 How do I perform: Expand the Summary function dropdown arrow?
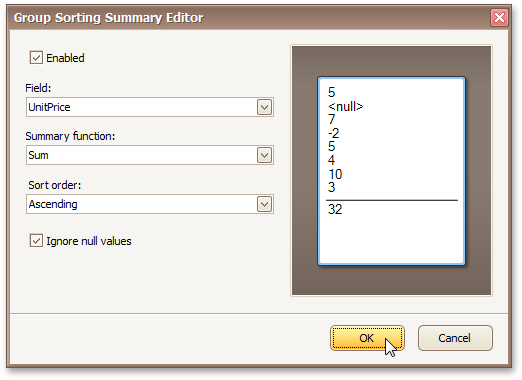(x=264, y=155)
